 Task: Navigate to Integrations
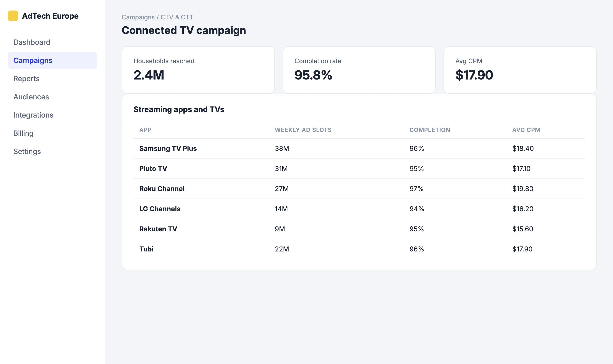pos(52,115)
